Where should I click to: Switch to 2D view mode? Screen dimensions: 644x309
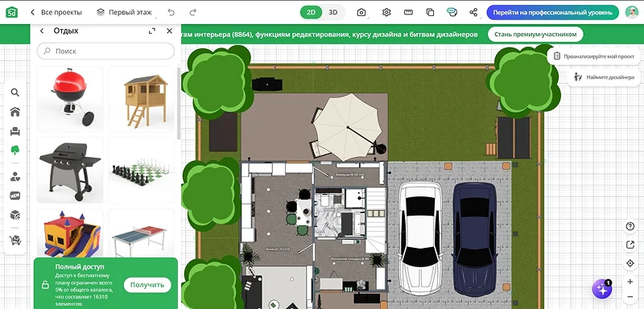311,12
